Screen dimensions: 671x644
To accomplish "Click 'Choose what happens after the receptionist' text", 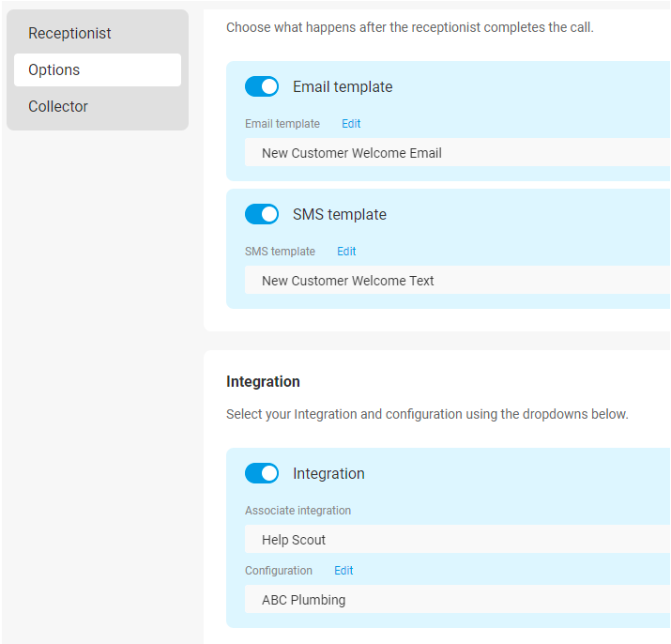I will coord(410,27).
